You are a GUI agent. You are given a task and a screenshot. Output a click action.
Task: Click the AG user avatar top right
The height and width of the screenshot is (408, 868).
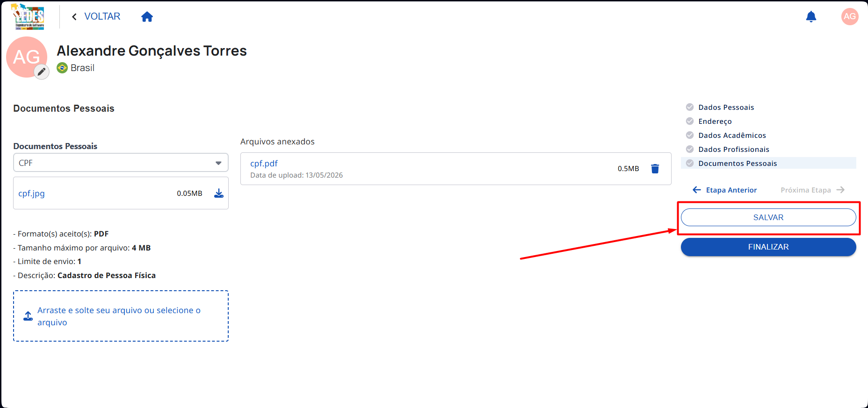850,16
